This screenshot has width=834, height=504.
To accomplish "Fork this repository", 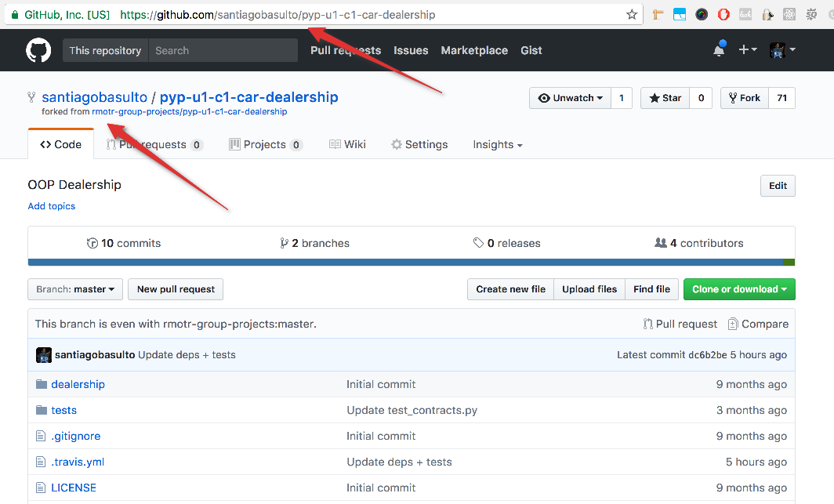I will point(745,98).
